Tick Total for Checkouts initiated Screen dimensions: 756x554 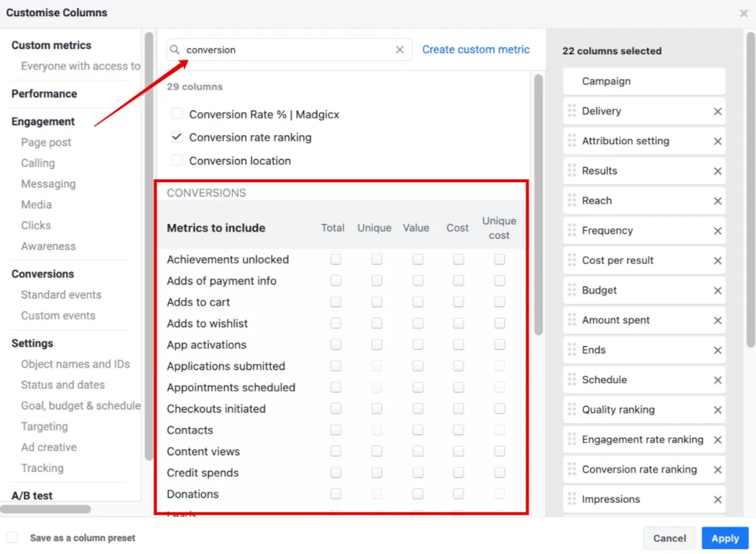335,408
